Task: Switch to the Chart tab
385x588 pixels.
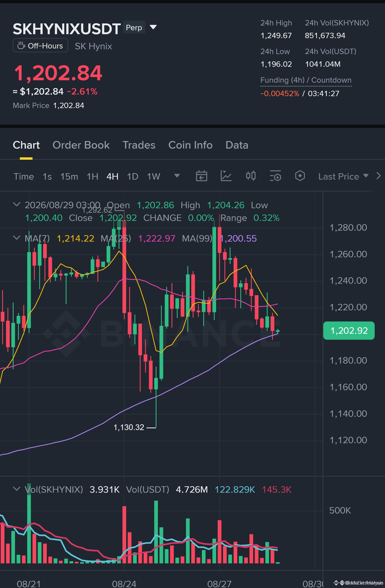Action: [26, 145]
